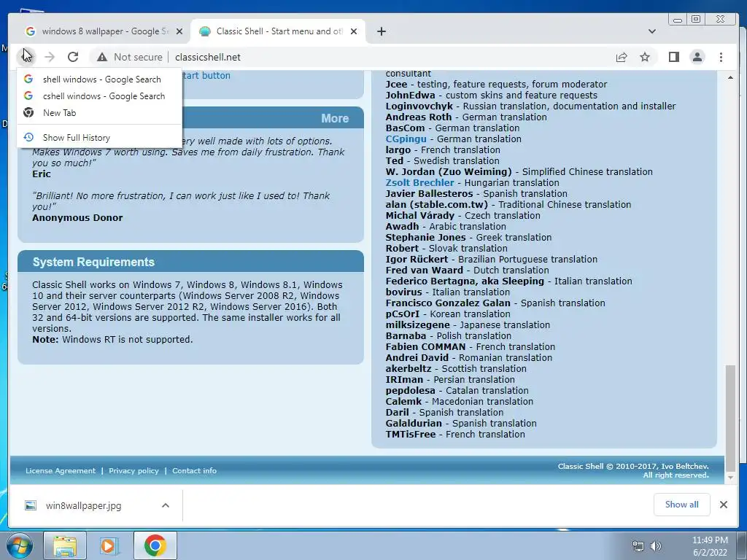Screen dimensions: 747x560
Task: Expand the tab search chevron
Action: pyautogui.click(x=652, y=31)
